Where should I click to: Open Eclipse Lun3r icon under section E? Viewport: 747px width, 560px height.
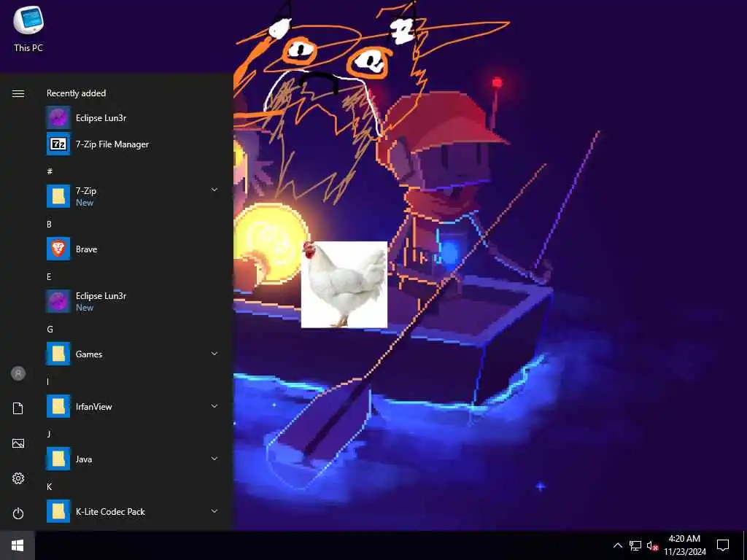click(x=58, y=301)
